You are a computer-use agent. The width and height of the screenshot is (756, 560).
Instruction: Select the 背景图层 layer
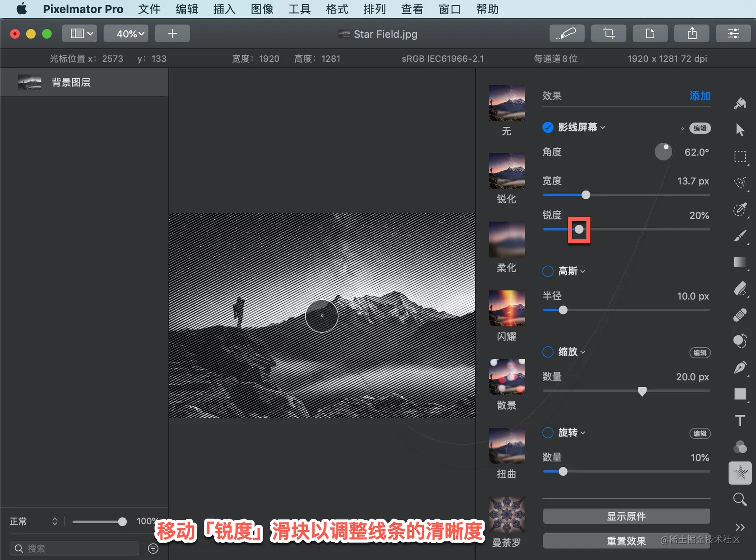[84, 82]
